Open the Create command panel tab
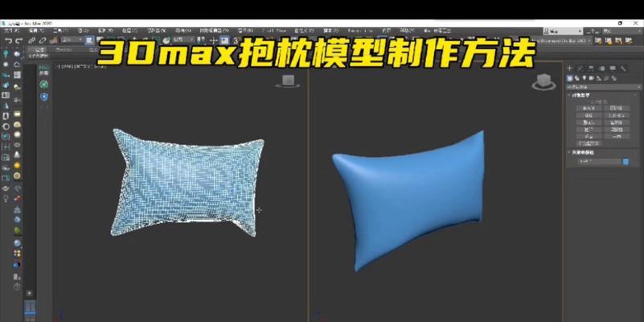The width and height of the screenshot is (644, 322). [570, 68]
